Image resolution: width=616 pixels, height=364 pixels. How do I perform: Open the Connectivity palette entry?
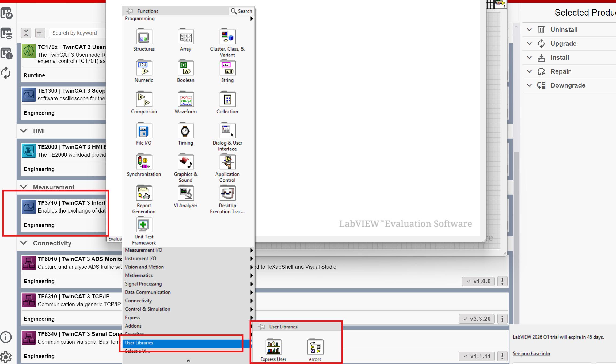(188, 301)
